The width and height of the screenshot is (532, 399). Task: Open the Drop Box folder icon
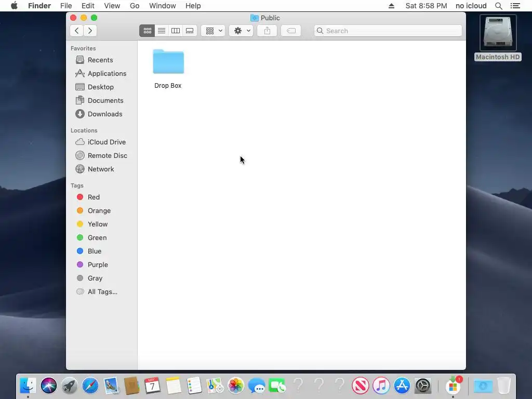point(168,61)
